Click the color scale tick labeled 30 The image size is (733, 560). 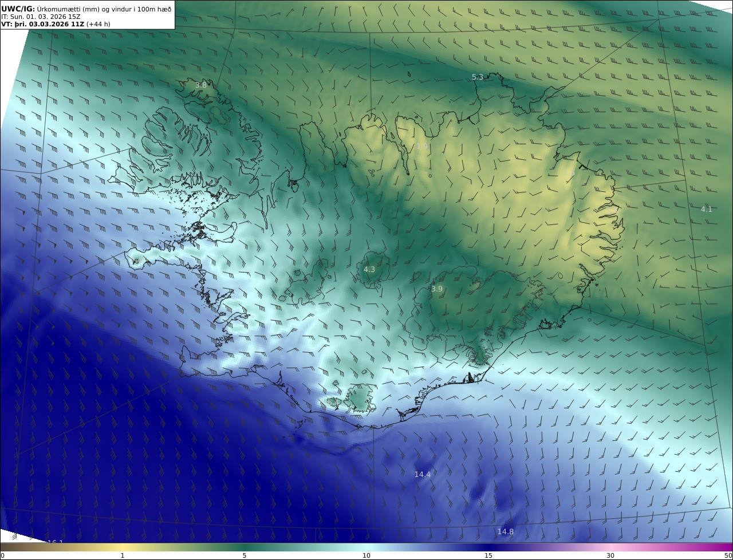pyautogui.click(x=610, y=555)
